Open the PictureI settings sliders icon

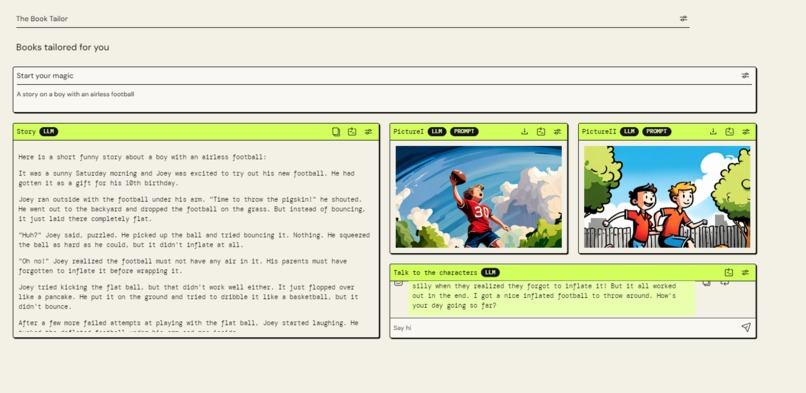pyautogui.click(x=557, y=132)
